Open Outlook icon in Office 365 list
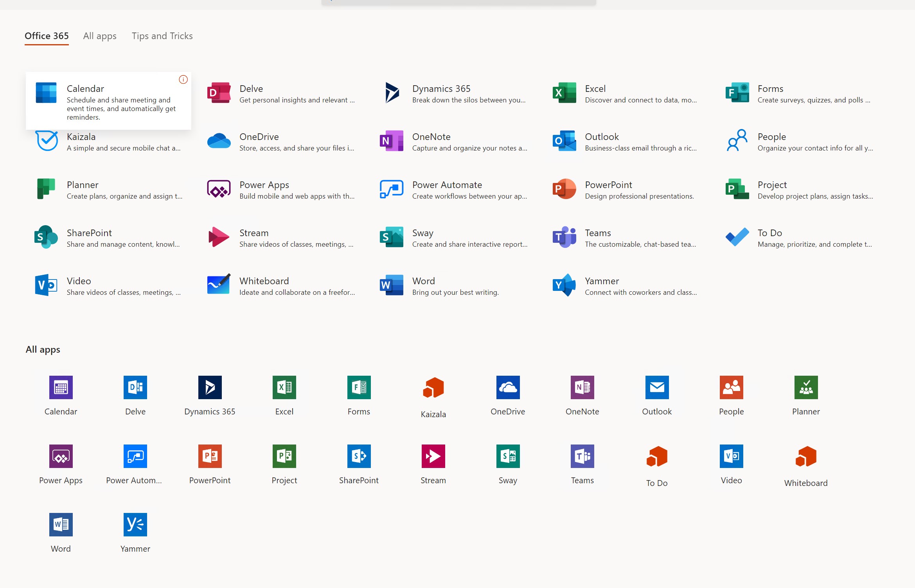 coord(564,141)
